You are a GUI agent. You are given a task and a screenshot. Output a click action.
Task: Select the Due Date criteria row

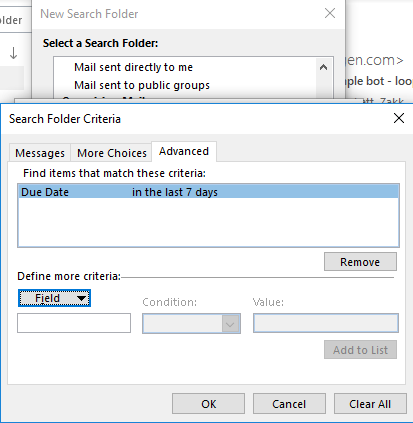[208, 192]
